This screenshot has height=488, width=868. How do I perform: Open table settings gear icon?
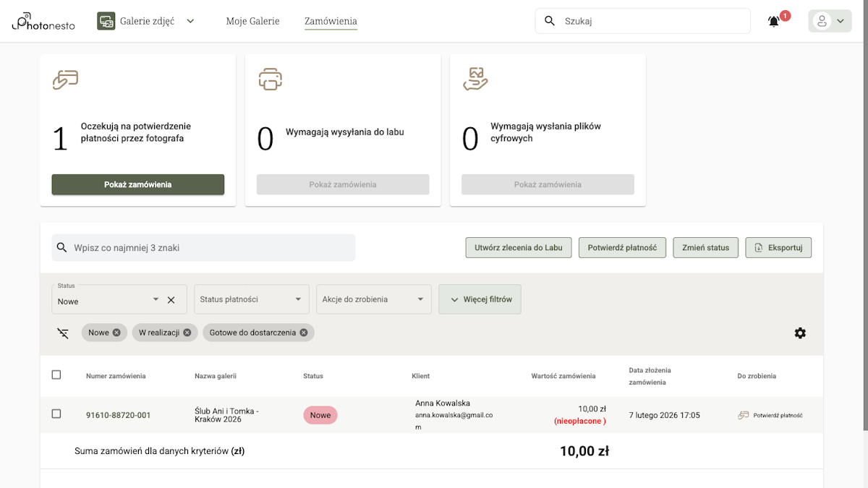pyautogui.click(x=800, y=333)
